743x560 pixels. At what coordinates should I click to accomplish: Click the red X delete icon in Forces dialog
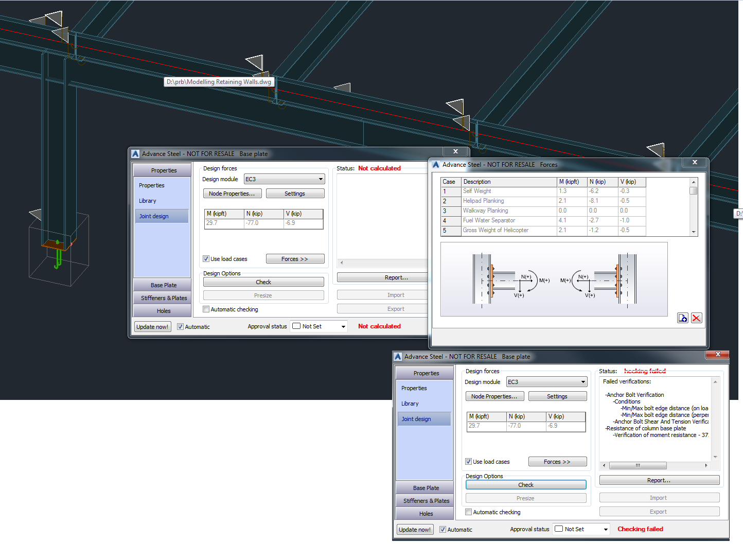(697, 318)
